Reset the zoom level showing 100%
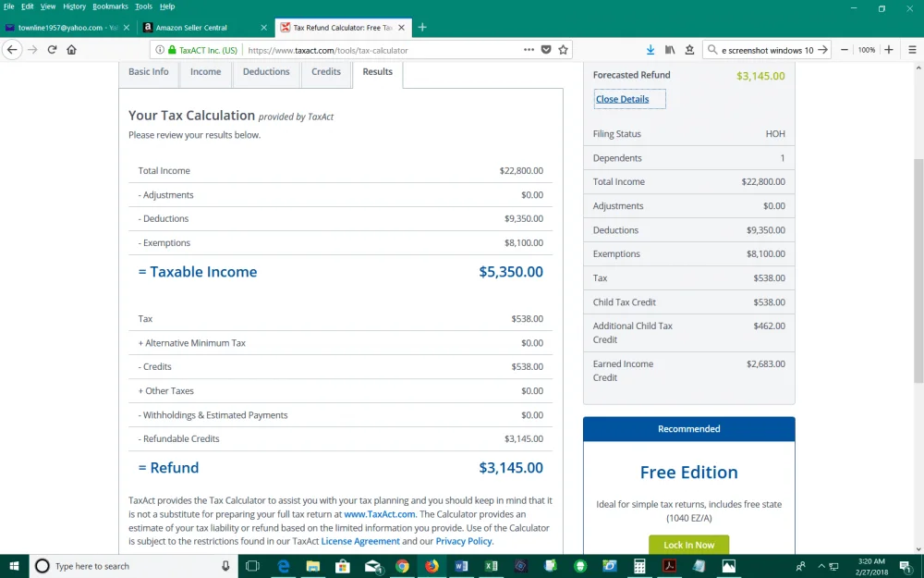Screen dimensions: 924x578 click(x=867, y=50)
